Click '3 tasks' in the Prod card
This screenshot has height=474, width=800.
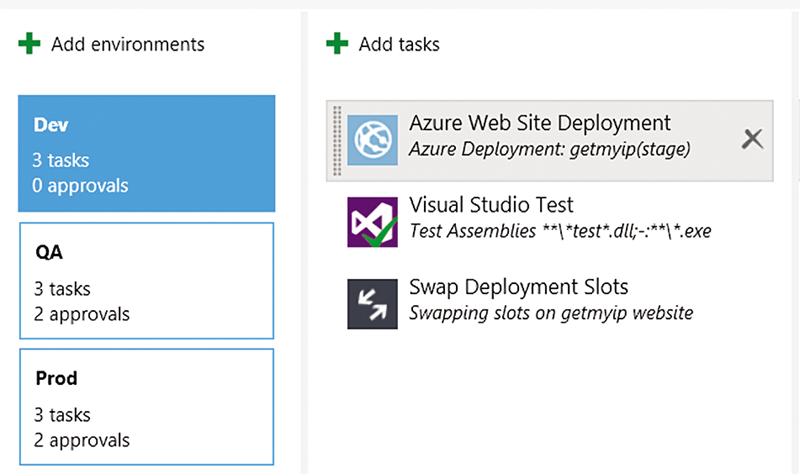62,415
